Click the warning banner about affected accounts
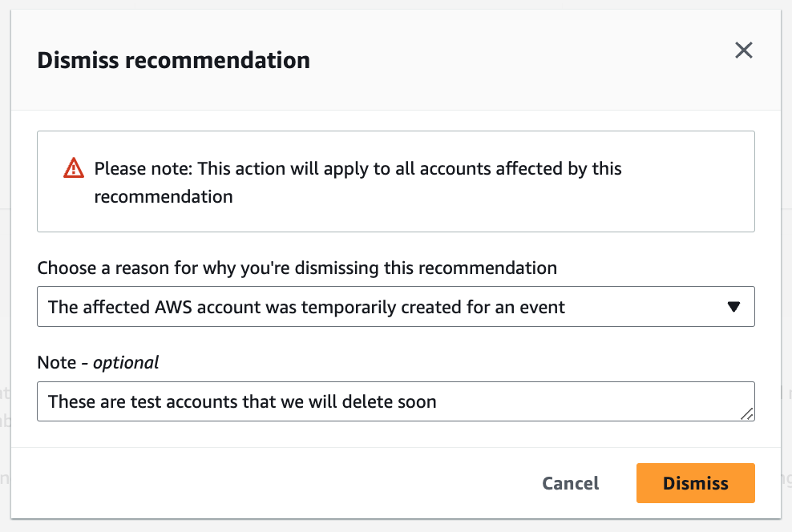 [x=395, y=181]
